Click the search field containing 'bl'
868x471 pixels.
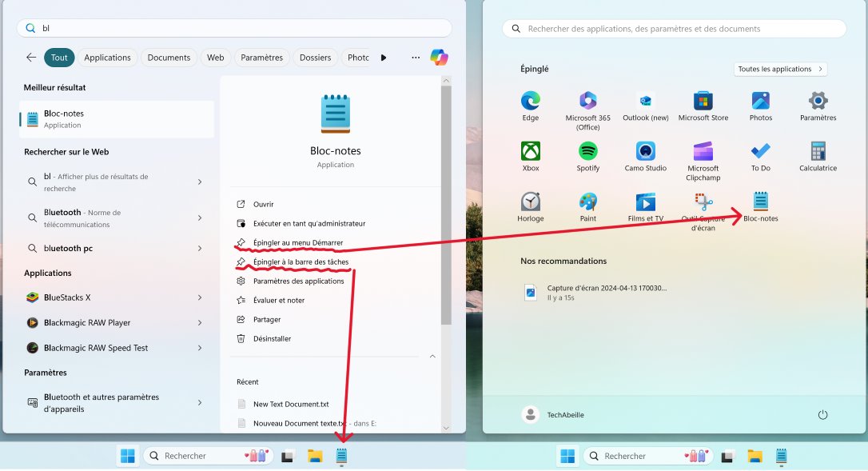[x=234, y=28]
